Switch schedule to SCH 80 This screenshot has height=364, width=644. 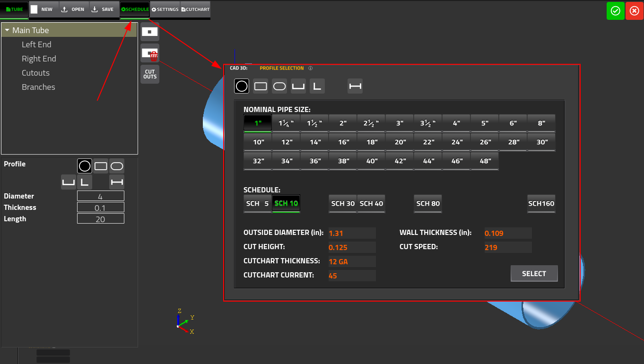[428, 203]
